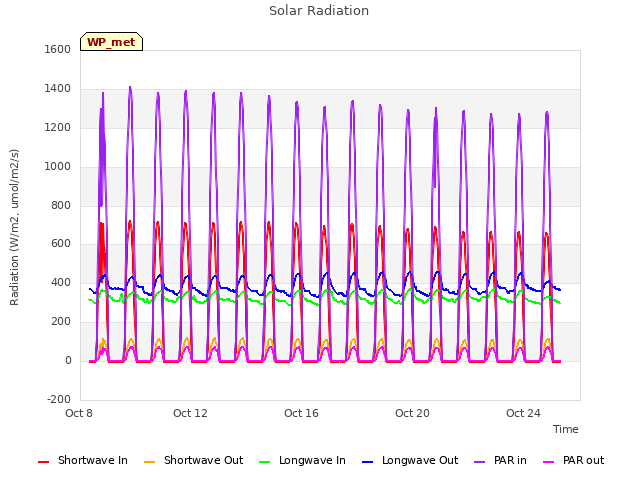Click the 600 y-axis tick label

point(61,244)
